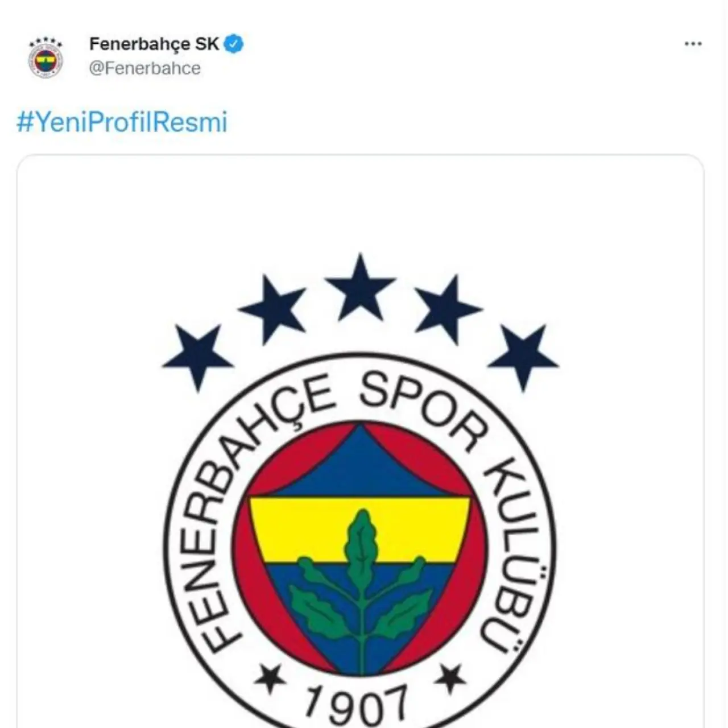The width and height of the screenshot is (728, 728).
Task: Open the three-dot more options menu
Action: pyautogui.click(x=693, y=44)
